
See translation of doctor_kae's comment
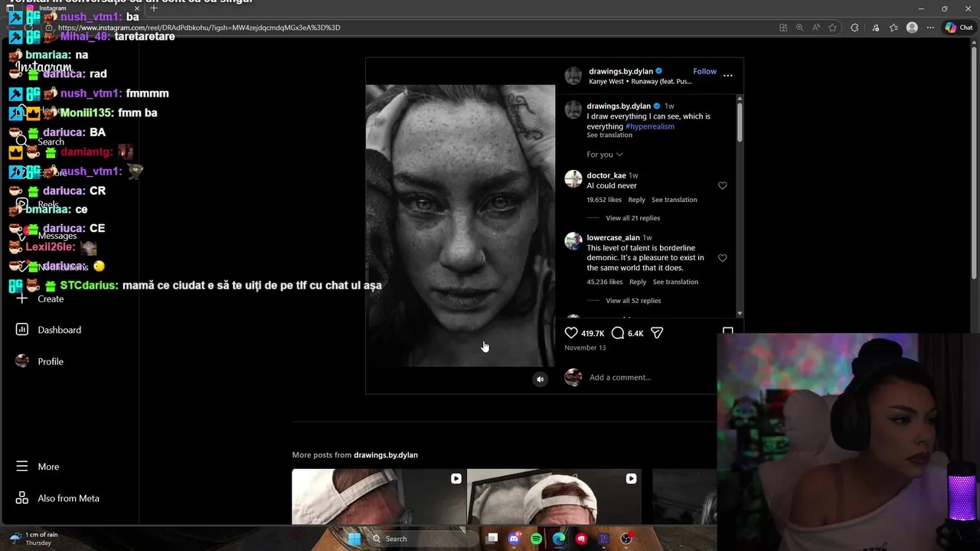pyautogui.click(x=675, y=200)
